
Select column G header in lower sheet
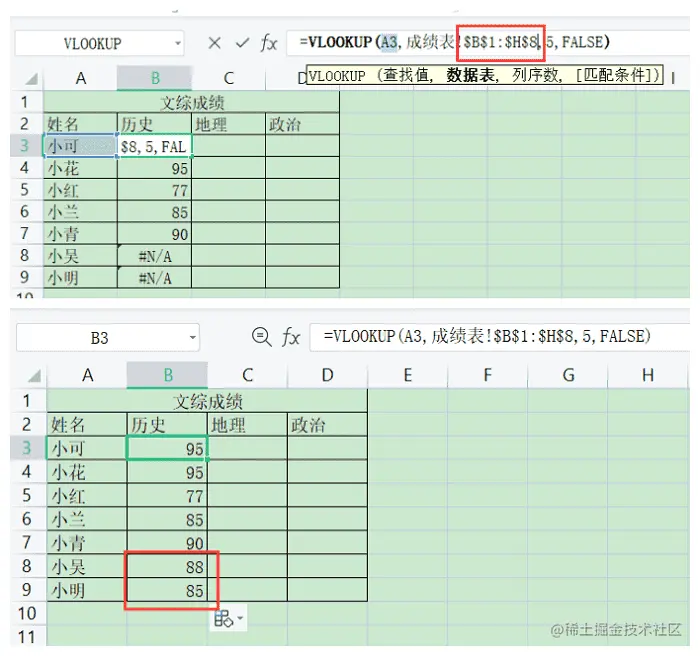568,375
